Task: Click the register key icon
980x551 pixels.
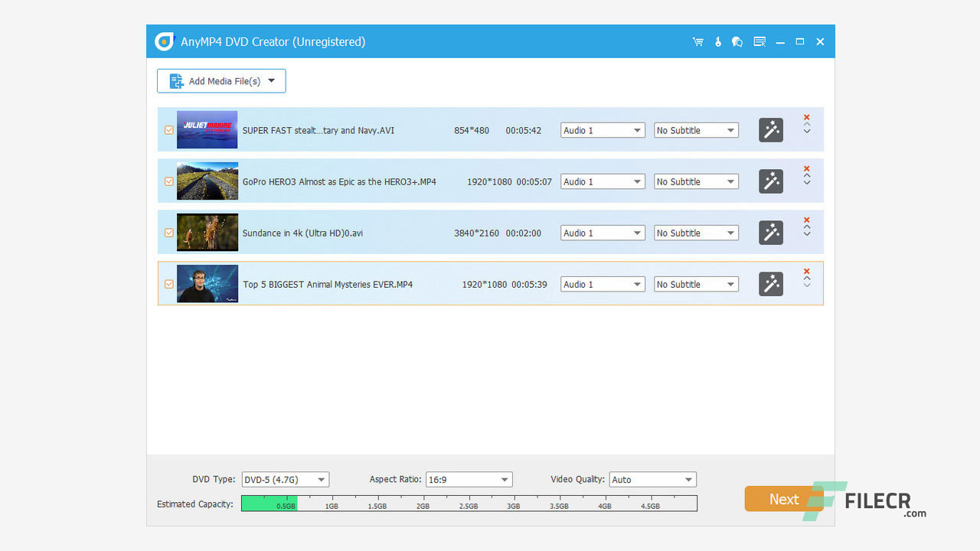Action: [718, 41]
